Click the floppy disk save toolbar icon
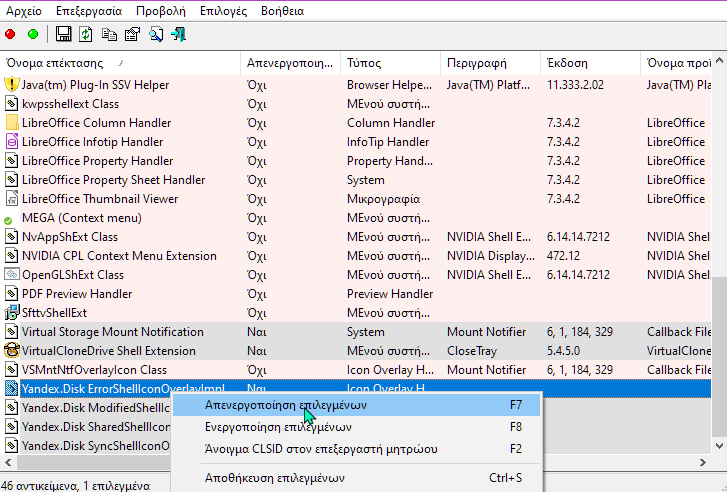The width and height of the screenshot is (727, 492). pyautogui.click(x=64, y=34)
